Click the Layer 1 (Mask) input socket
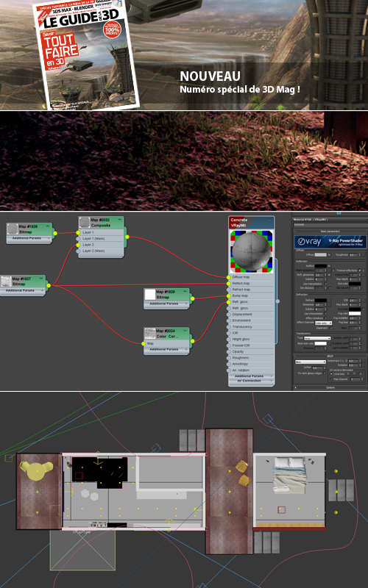The width and height of the screenshot is (368, 588). [78, 238]
